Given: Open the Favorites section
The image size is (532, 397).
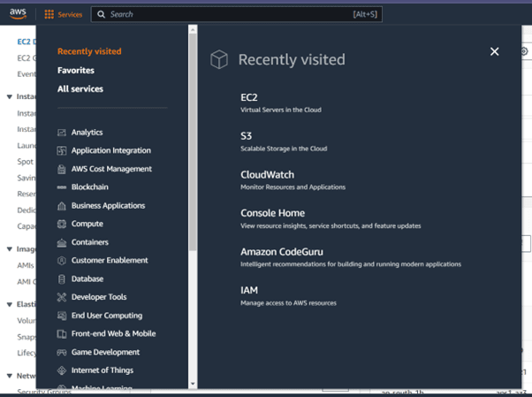Looking at the screenshot, I should [76, 71].
